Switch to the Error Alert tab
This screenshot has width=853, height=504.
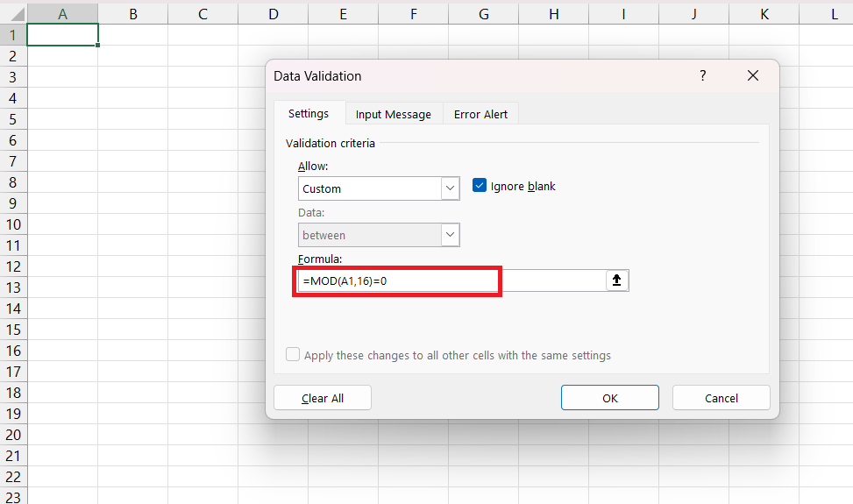click(x=480, y=114)
